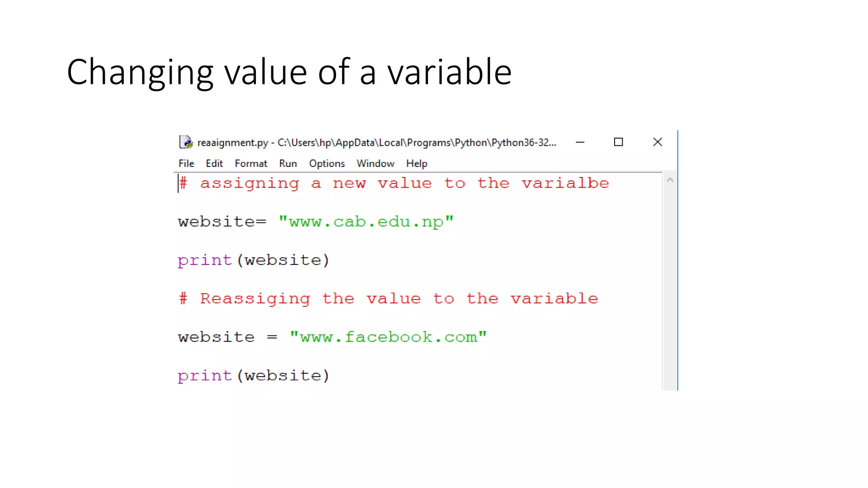Minimize the reaaignment.py editor window
This screenshot has width=868, height=488.
580,142
